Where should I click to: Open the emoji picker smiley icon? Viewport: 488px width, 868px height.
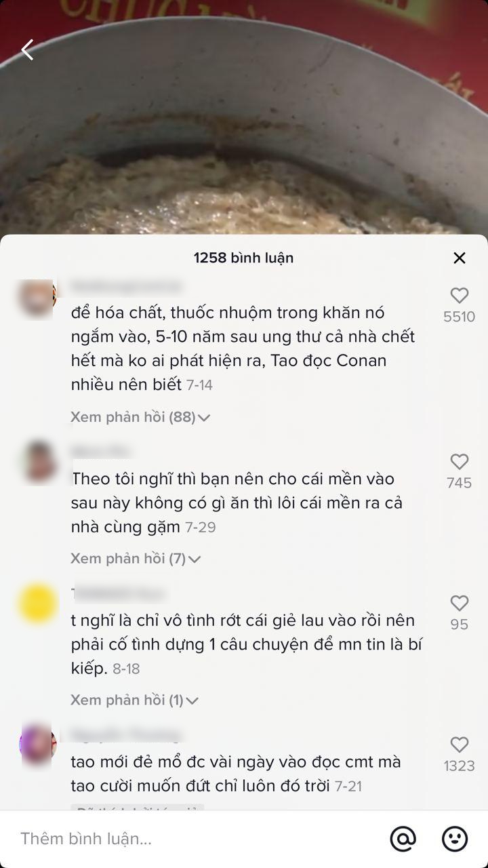coord(455,839)
